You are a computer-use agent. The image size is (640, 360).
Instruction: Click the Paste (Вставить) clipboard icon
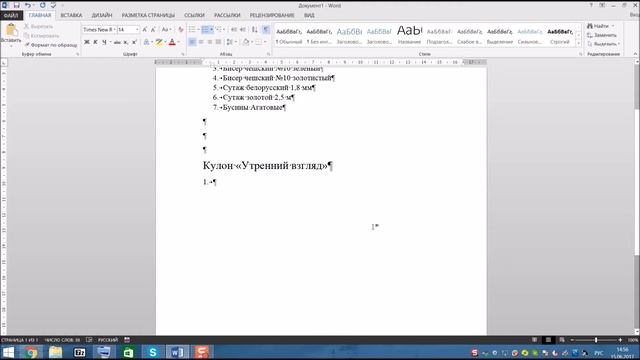[11, 29]
